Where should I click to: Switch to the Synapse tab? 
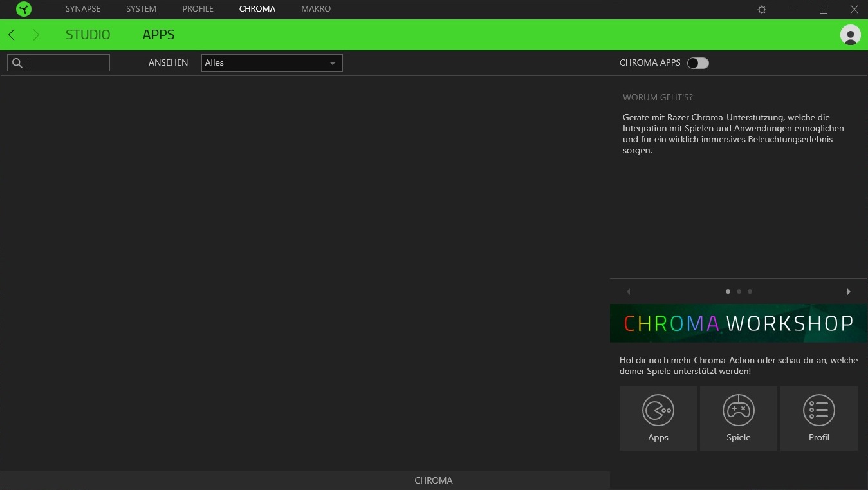(x=83, y=9)
